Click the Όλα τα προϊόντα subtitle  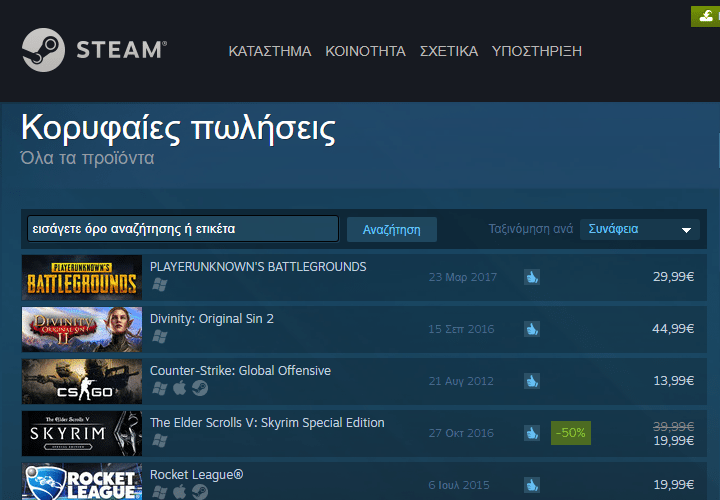pos(87,157)
